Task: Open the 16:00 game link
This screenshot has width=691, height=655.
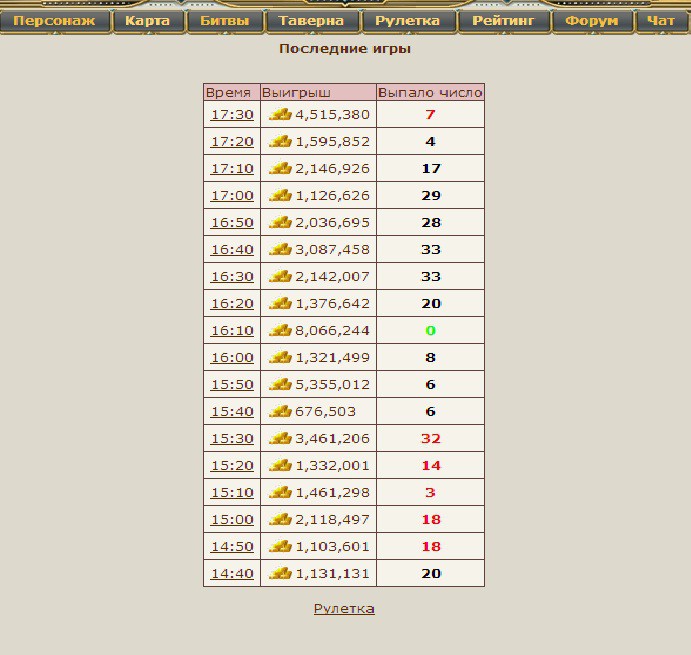Action: point(232,357)
